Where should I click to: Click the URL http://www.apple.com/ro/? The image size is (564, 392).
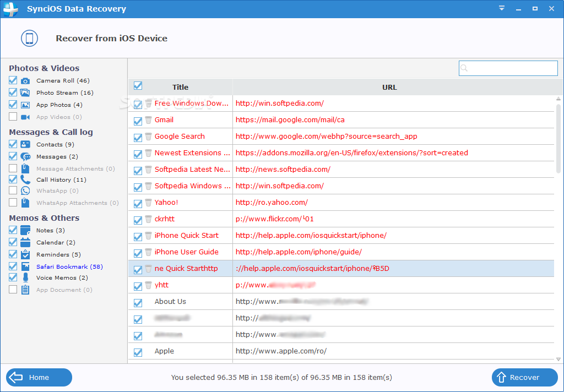pyautogui.click(x=281, y=351)
